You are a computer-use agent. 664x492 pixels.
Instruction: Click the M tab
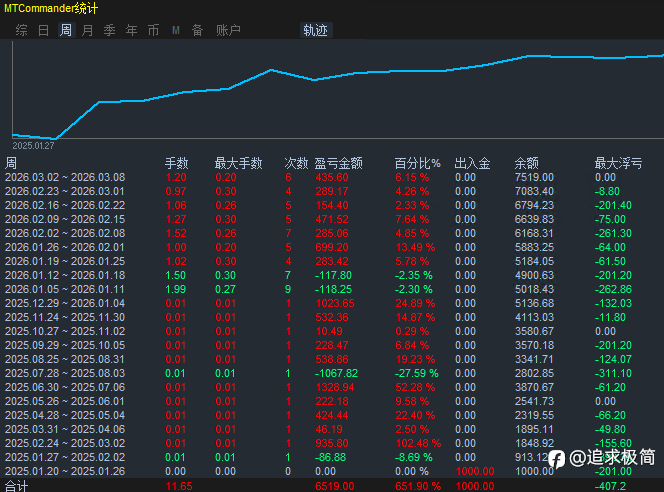click(x=175, y=30)
